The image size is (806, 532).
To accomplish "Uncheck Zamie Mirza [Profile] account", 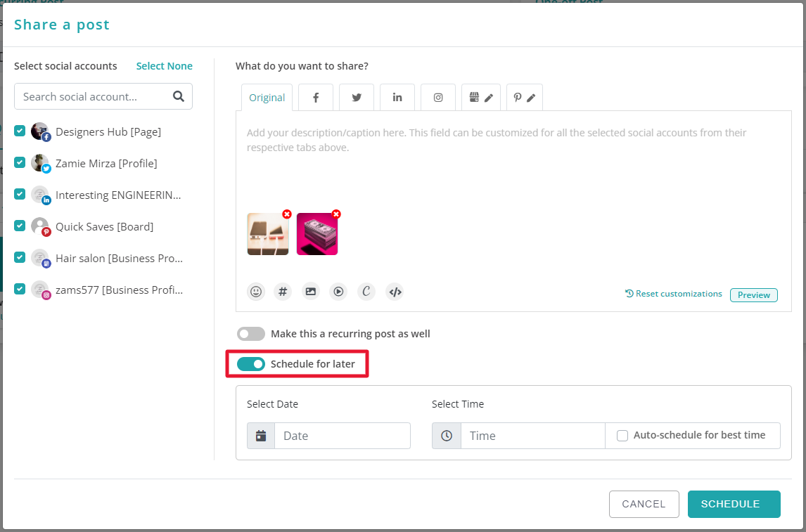I will point(20,162).
